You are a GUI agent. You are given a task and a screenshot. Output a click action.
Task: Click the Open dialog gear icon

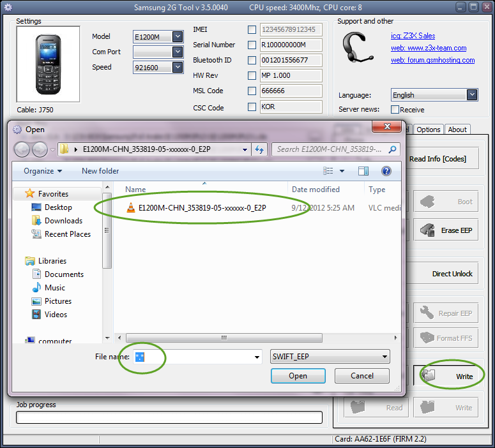click(x=17, y=130)
